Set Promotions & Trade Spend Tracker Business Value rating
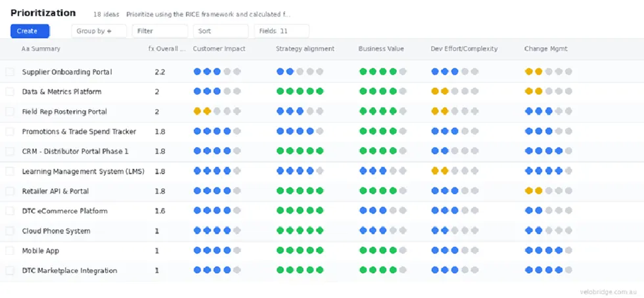 [382, 131]
